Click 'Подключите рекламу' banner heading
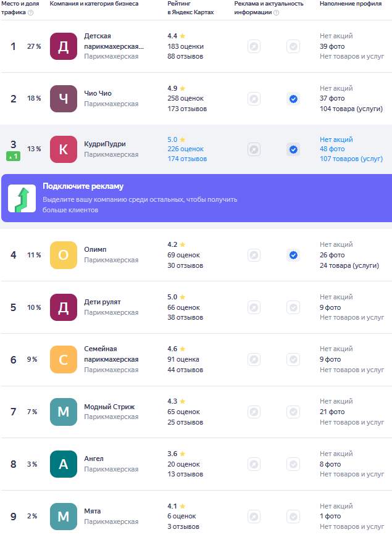The width and height of the screenshot is (392, 540). click(x=83, y=186)
